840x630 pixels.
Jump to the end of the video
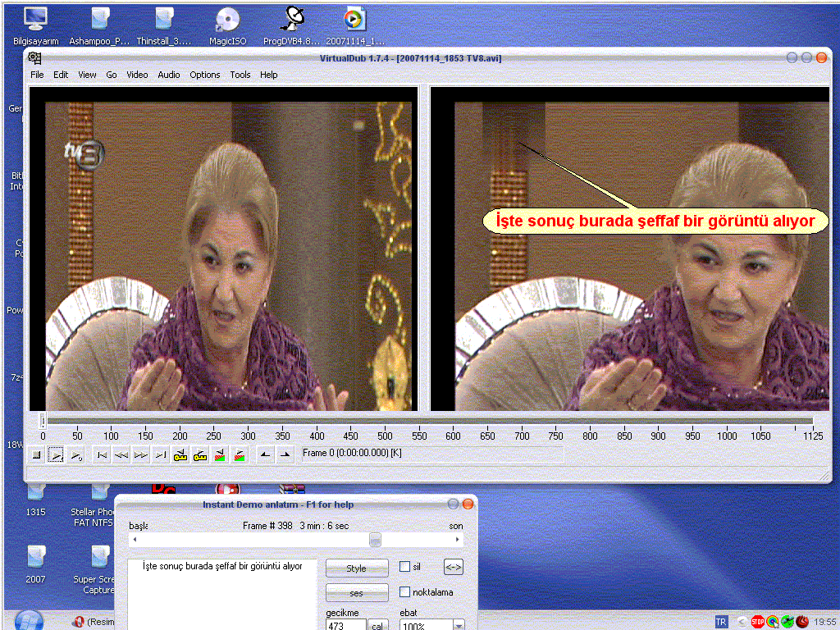click(x=161, y=455)
